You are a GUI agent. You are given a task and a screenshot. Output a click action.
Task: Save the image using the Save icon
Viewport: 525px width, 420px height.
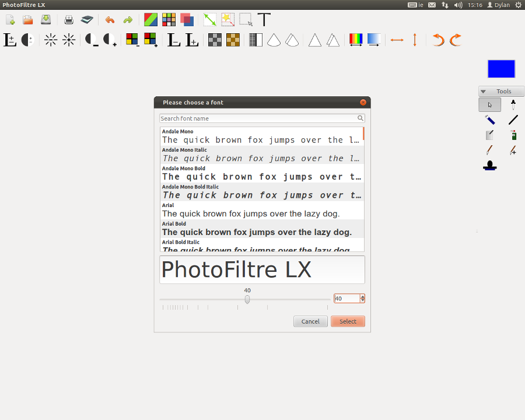(46, 20)
